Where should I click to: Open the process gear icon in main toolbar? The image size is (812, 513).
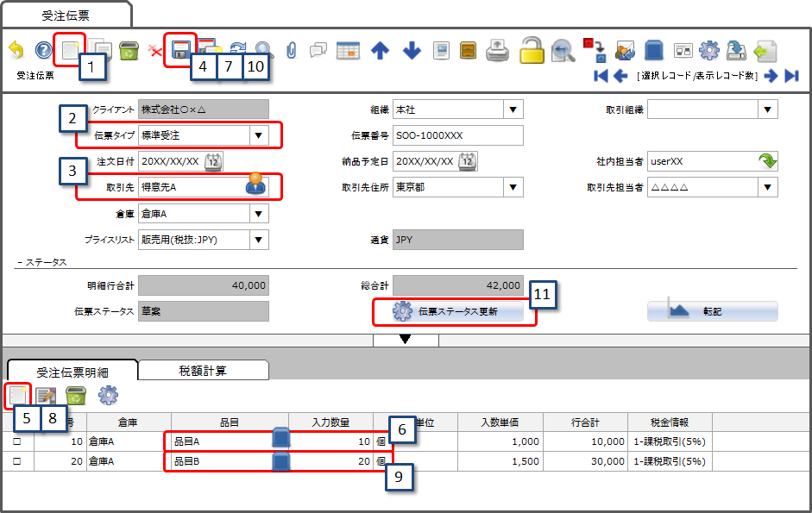pyautogui.click(x=709, y=51)
